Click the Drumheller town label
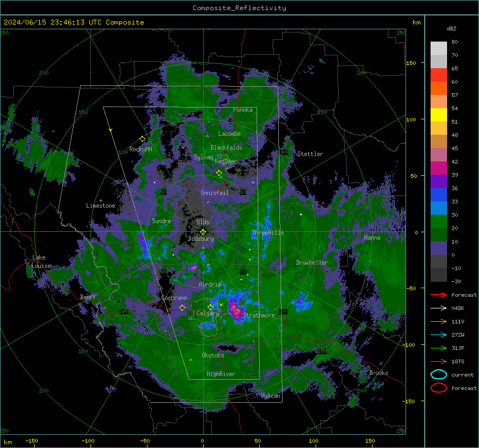This screenshot has width=479, height=448. click(x=312, y=263)
